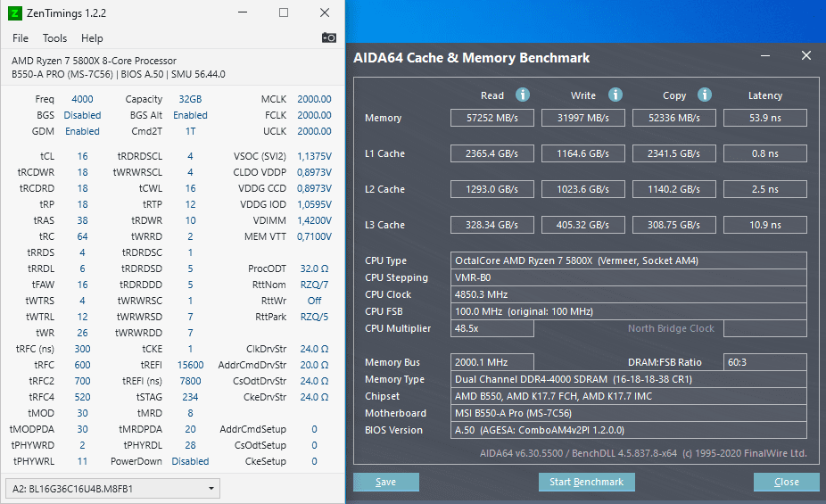The width and height of the screenshot is (826, 504).
Task: Click the L3 Cache latency 10.9 ns
Action: click(x=765, y=225)
